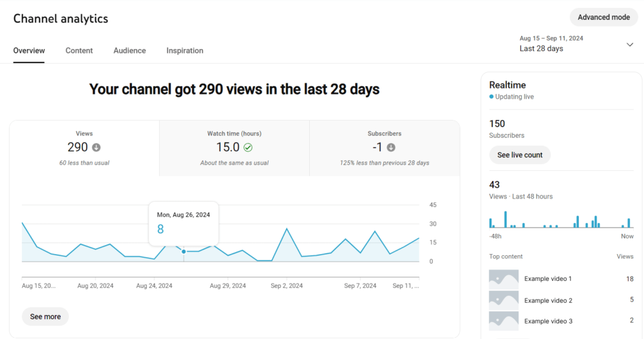Click the Aug 26 data point on chart
The image size is (644, 339).
tap(184, 251)
